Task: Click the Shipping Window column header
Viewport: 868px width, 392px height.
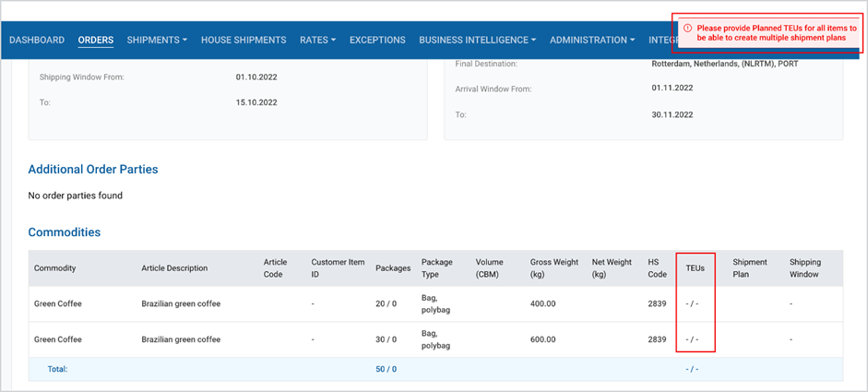Action: pos(805,268)
